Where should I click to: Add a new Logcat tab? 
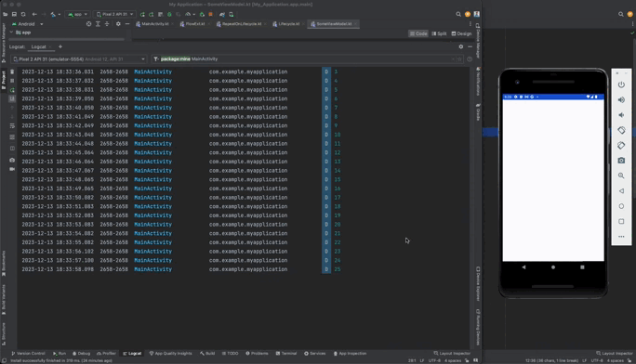tap(60, 47)
